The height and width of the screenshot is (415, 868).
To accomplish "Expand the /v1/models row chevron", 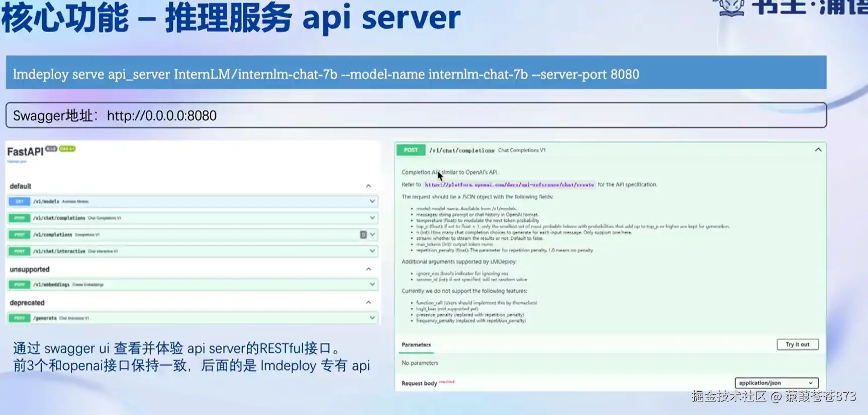I will click(372, 201).
